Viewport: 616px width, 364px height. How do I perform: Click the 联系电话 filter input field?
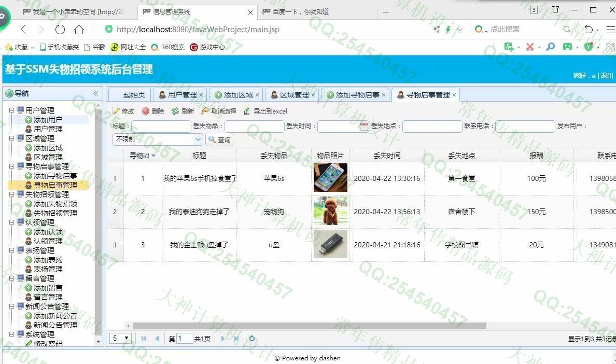(525, 126)
